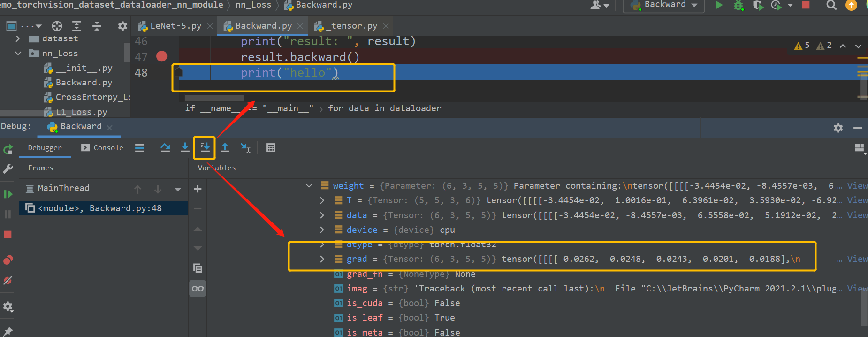The width and height of the screenshot is (868, 337).
Task: Expand the T tensor variable
Action: pyautogui.click(x=322, y=200)
